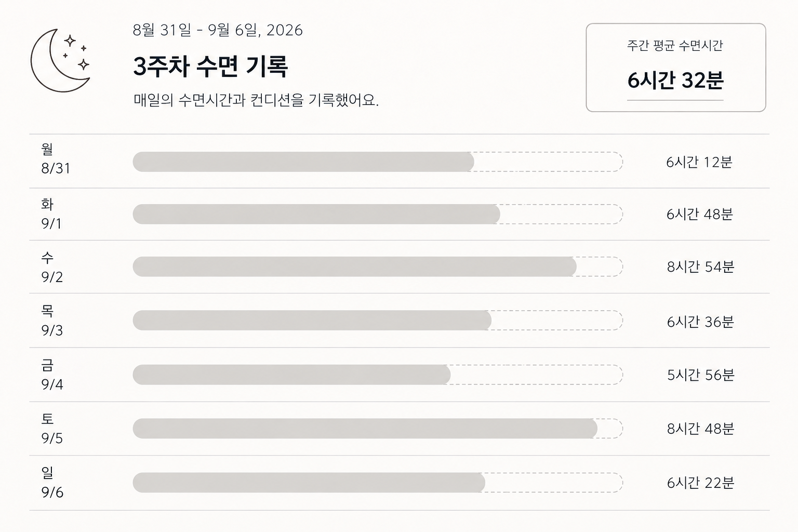
Task: Click the 8시간 48분 Saturday duration
Action: tap(700, 429)
